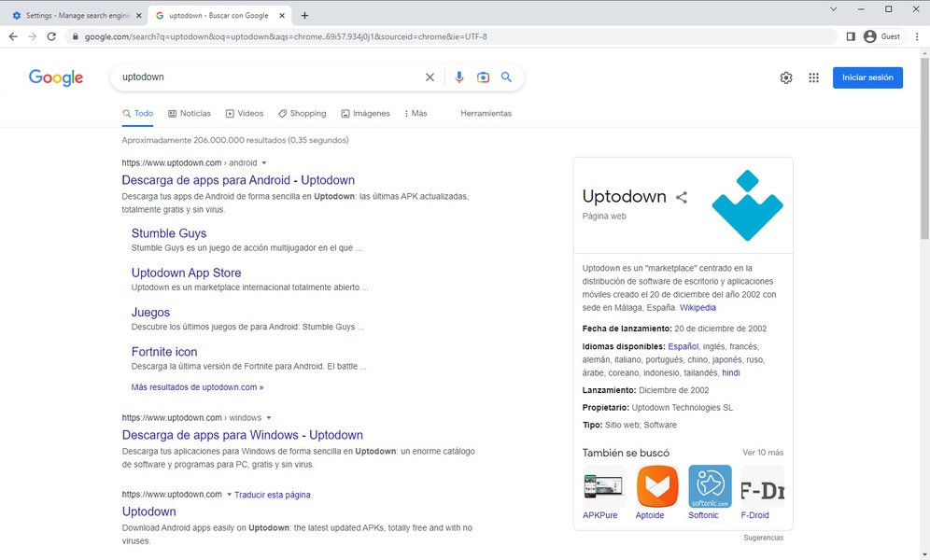Open a new browser tab
Screen dimensions: 930x560
pyautogui.click(x=304, y=15)
